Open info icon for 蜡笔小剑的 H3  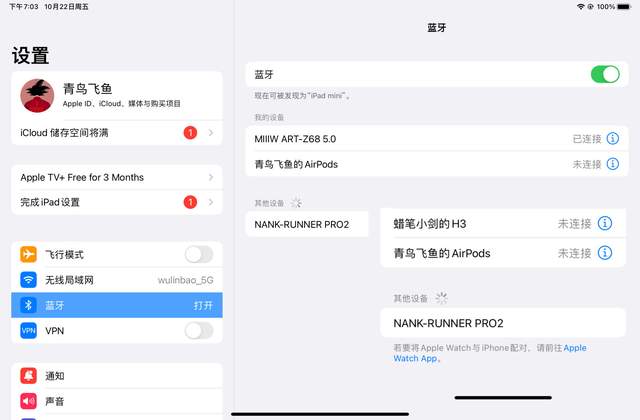pyautogui.click(x=604, y=223)
